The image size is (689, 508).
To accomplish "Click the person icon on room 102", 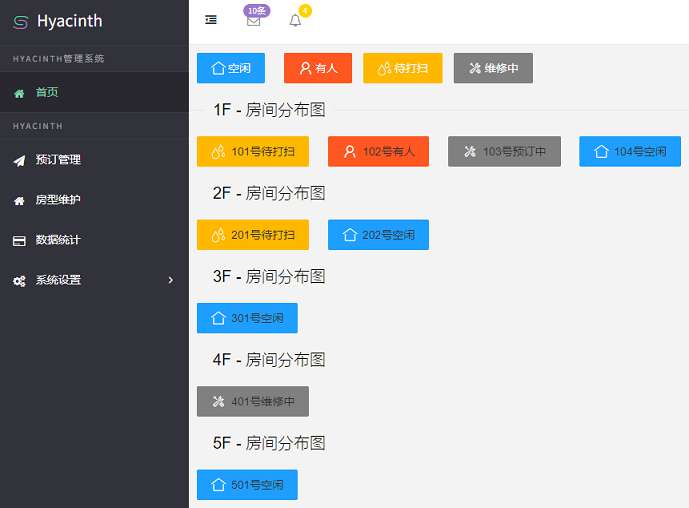I will tap(350, 152).
